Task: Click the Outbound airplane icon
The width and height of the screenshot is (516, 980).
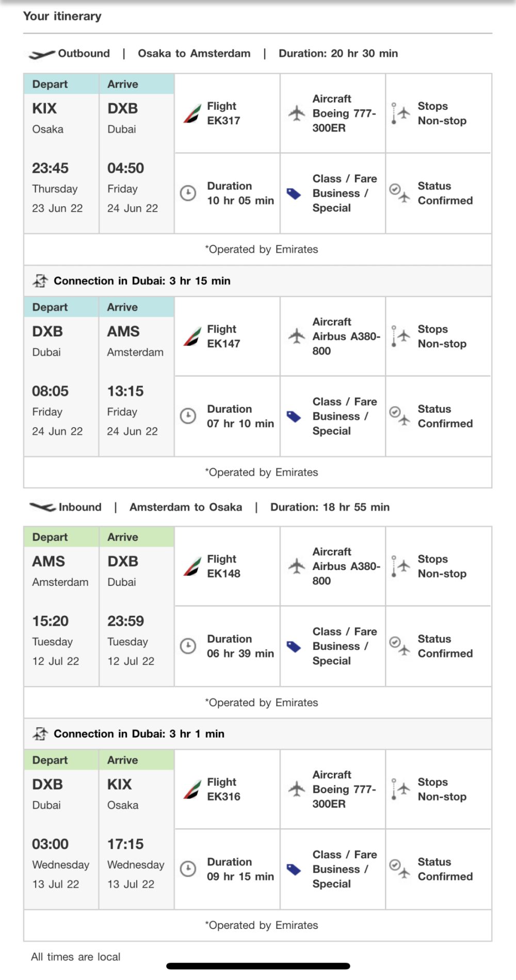Action: 42,54
